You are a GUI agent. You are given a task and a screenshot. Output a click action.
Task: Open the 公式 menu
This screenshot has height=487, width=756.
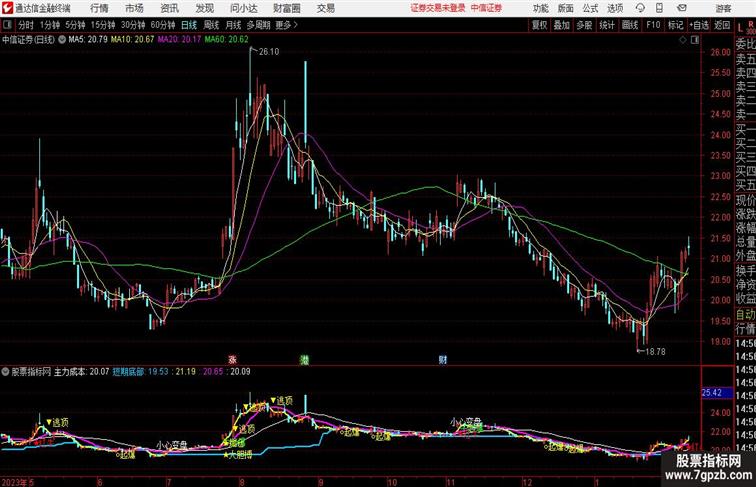pos(590,8)
